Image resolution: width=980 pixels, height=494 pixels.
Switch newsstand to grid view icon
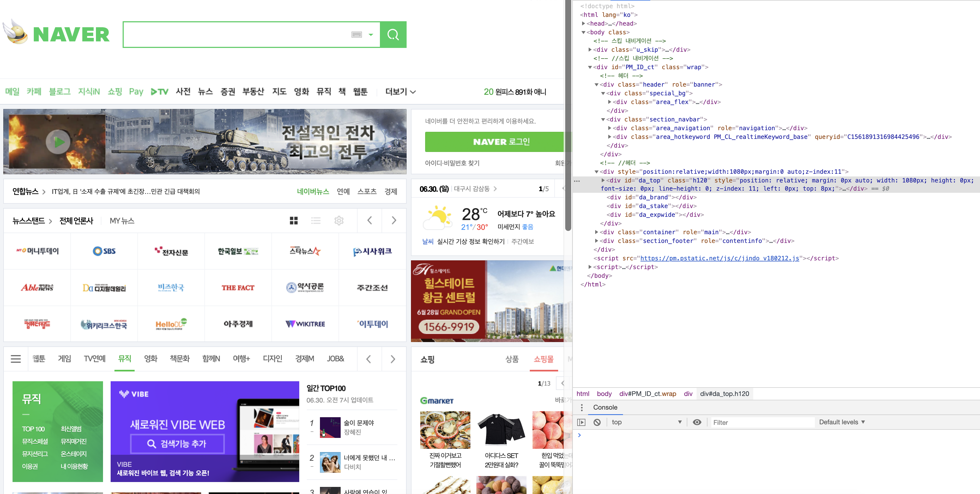[294, 221]
